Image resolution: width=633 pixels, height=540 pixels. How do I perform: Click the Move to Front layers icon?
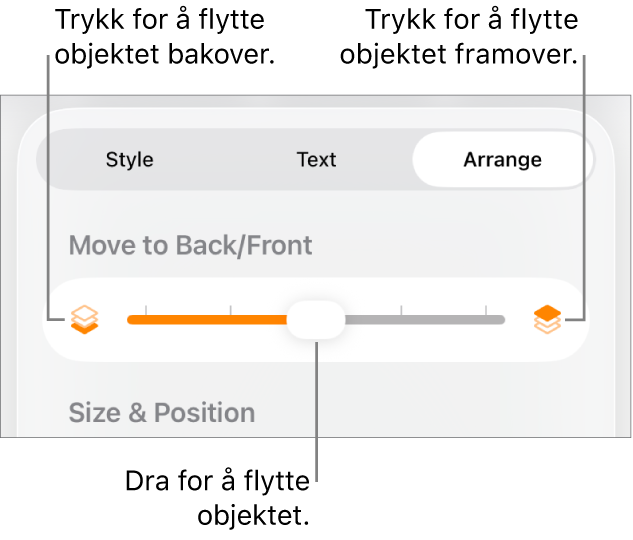(546, 320)
